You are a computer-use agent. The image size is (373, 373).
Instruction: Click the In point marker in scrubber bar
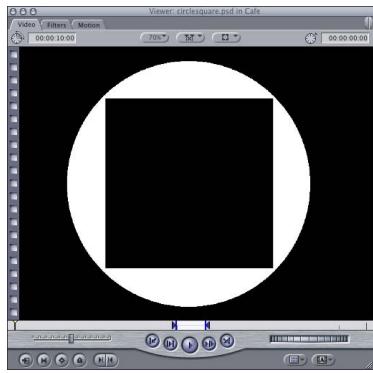[x=175, y=325]
